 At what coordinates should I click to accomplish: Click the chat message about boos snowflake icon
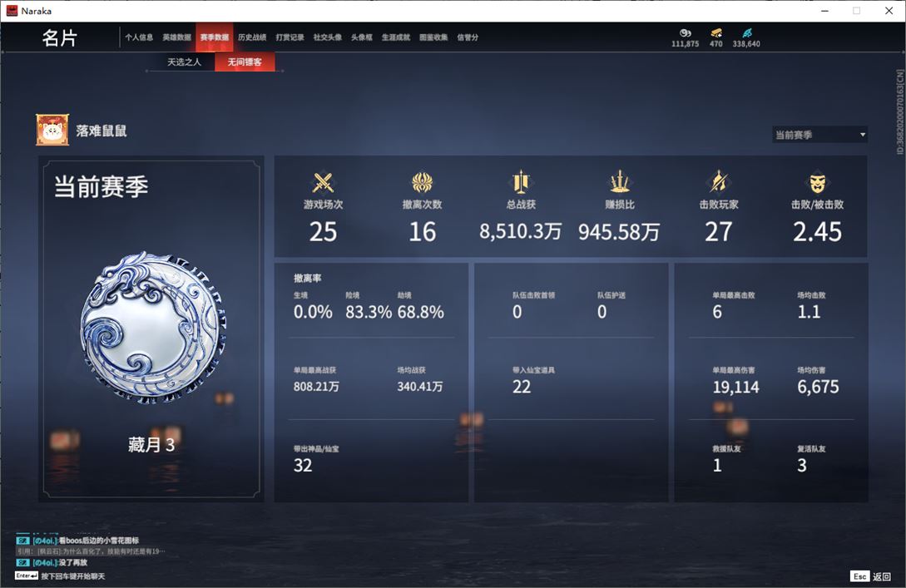pyautogui.click(x=78, y=541)
